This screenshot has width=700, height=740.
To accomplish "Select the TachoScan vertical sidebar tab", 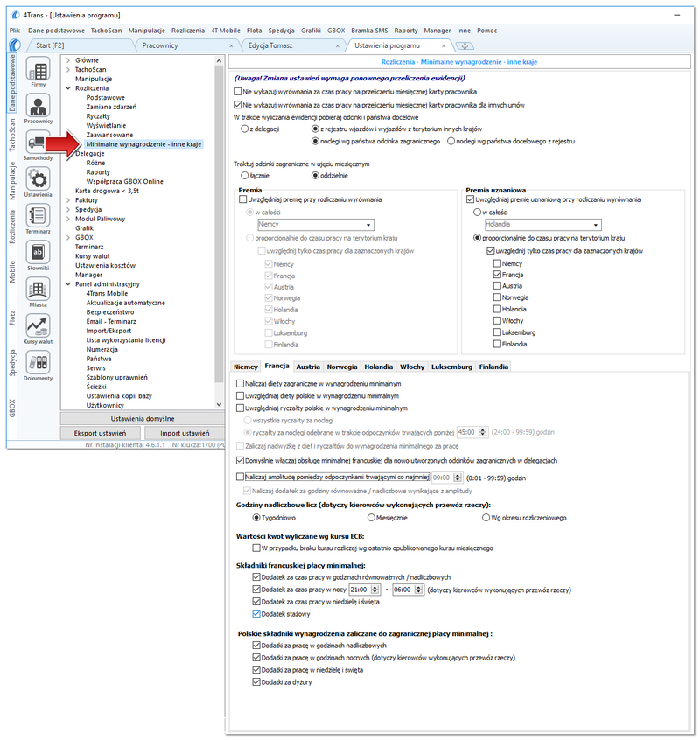I will pos(13,135).
